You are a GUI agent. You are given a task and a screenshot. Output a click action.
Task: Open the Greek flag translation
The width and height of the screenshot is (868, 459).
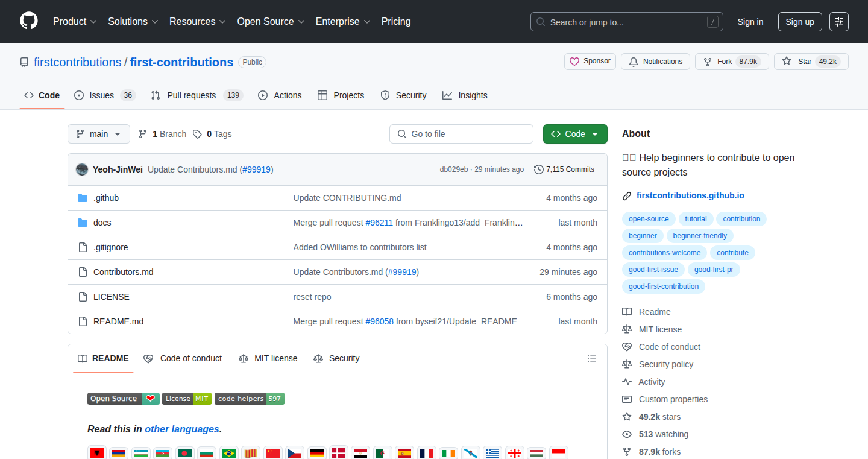tap(492, 453)
